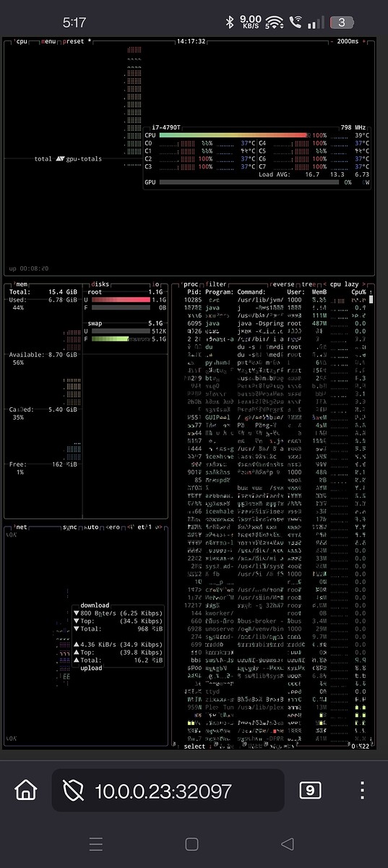Click the MemB column header
The height and width of the screenshot is (868, 388).
pyautogui.click(x=319, y=292)
